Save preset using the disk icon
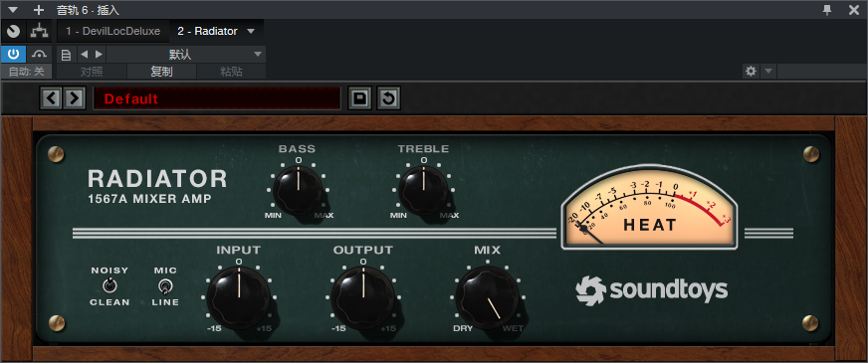This screenshot has width=868, height=363. tap(359, 98)
